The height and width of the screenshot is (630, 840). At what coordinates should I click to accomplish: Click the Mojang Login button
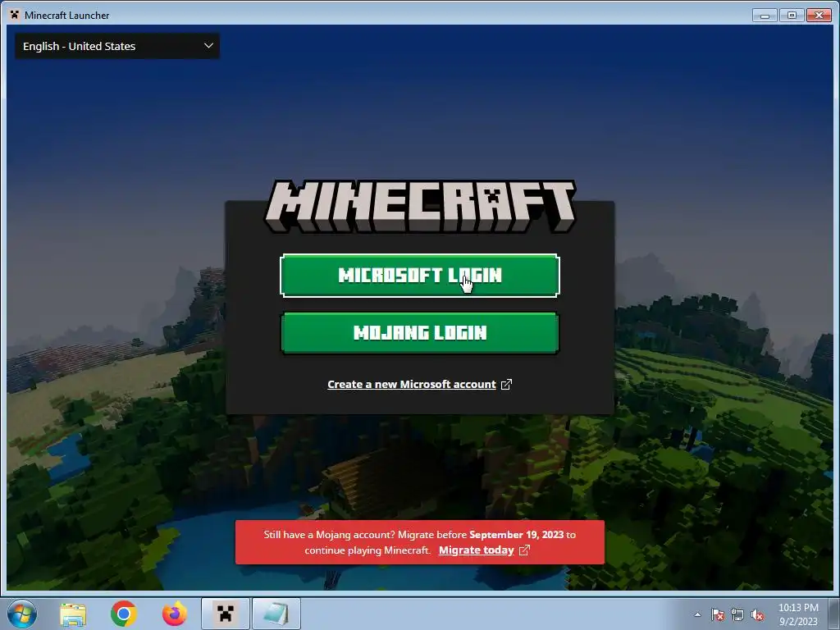tap(419, 333)
